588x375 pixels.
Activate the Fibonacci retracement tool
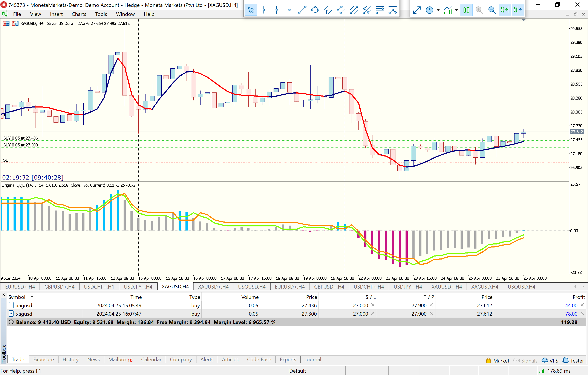(x=380, y=10)
